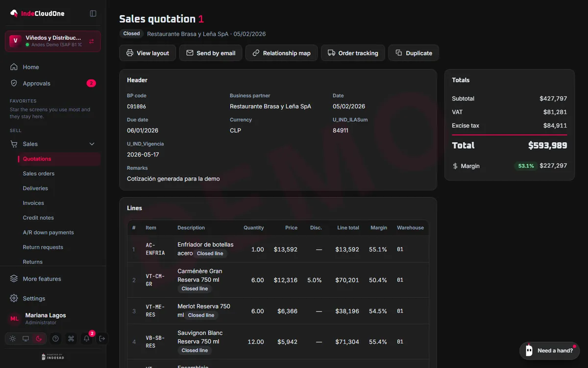
Task: Click the Warehouse column header
Action: 410,228
